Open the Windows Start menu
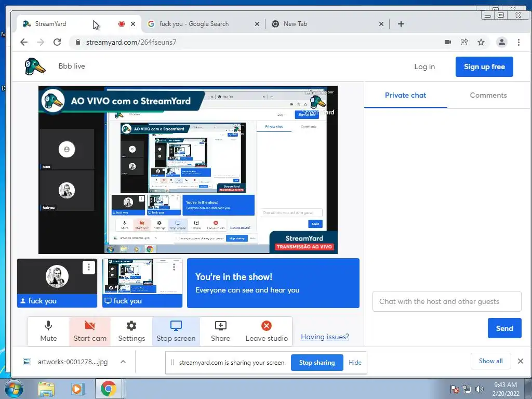This screenshot has width=532, height=399. coord(13,389)
